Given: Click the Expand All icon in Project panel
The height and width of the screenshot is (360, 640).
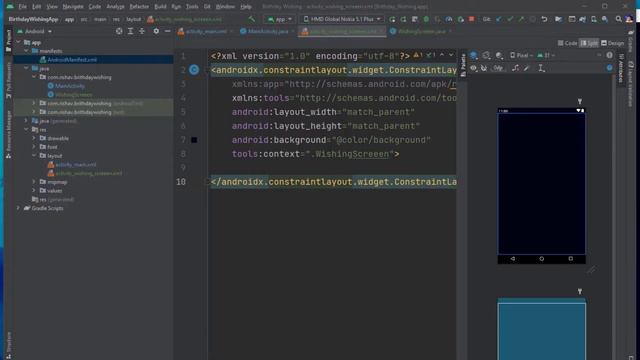Looking at the screenshot, I should coord(130,31).
